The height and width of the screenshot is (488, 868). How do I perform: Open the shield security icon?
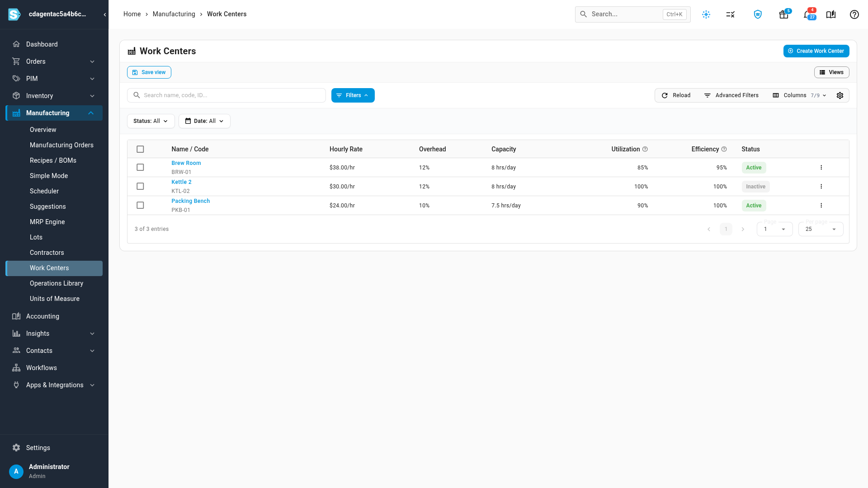click(758, 14)
